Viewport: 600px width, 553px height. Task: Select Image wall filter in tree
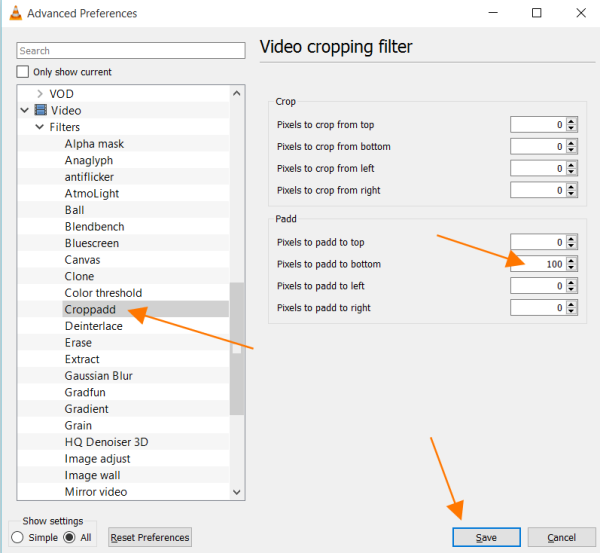[x=92, y=475]
